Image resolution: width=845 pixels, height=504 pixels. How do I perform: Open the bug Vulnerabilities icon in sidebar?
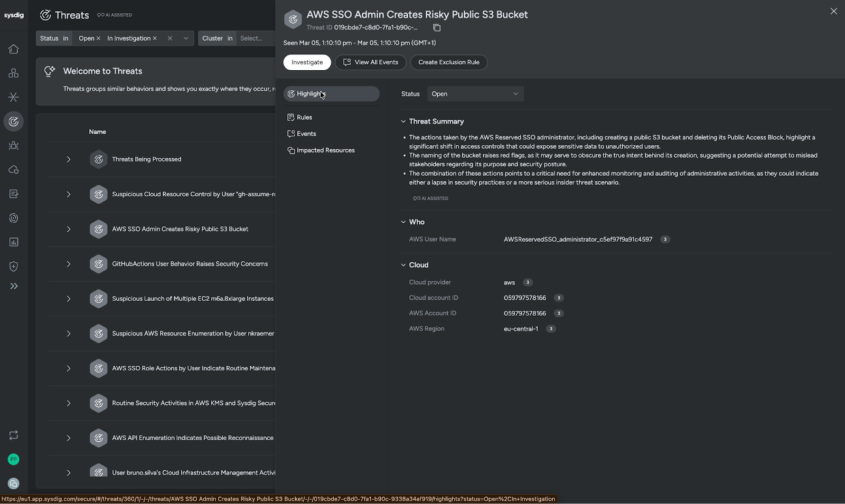click(14, 146)
